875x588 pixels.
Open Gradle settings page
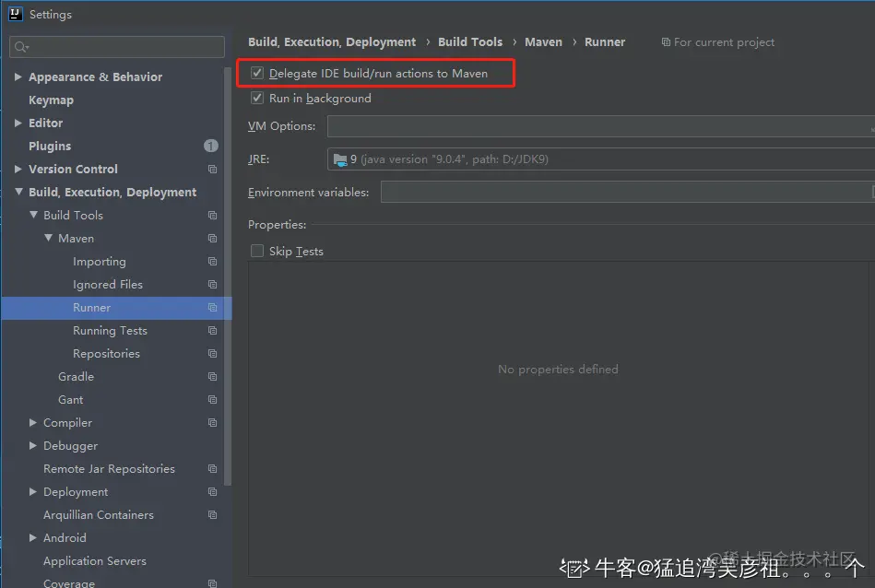(x=76, y=377)
